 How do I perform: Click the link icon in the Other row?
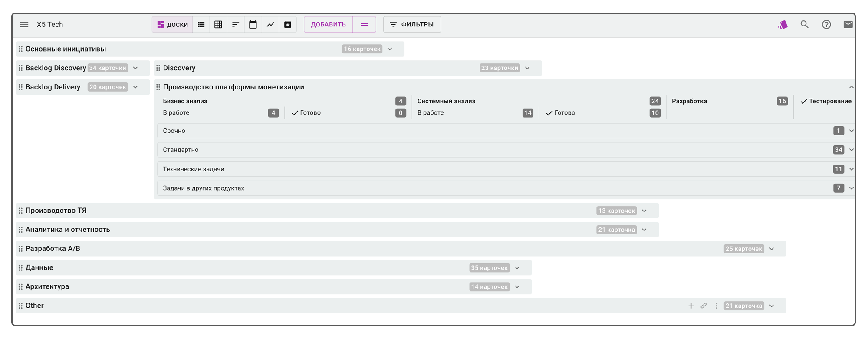704,306
